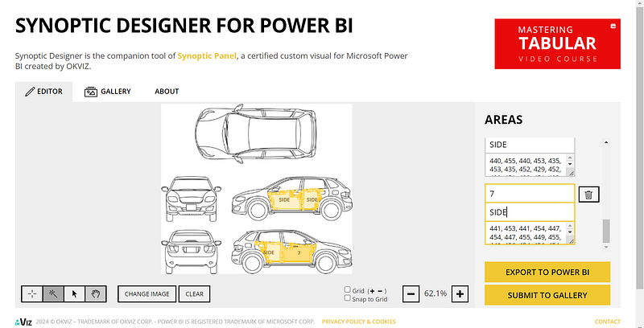Screen dimensions: 644x328
Task: Click the OKVIZ logo in footer
Action: pos(23,322)
